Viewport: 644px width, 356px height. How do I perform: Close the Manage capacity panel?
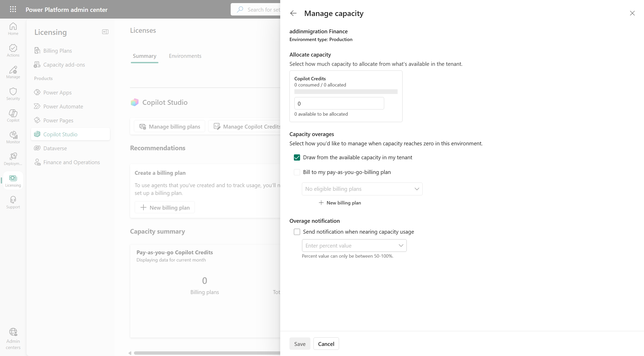(632, 13)
